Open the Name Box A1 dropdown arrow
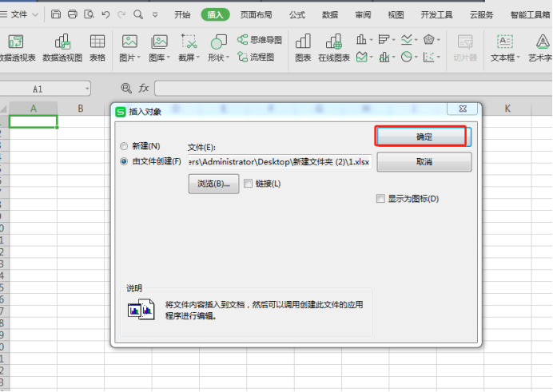553x392 pixels. [87, 89]
